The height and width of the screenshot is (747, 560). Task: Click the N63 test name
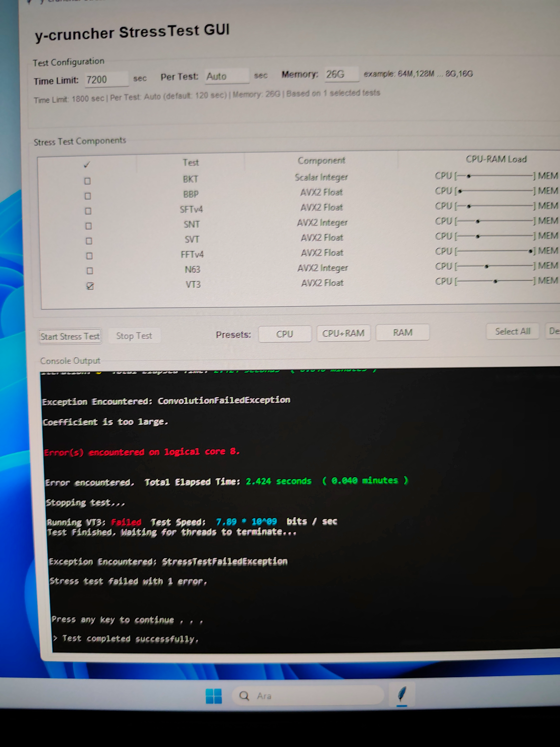[192, 269]
